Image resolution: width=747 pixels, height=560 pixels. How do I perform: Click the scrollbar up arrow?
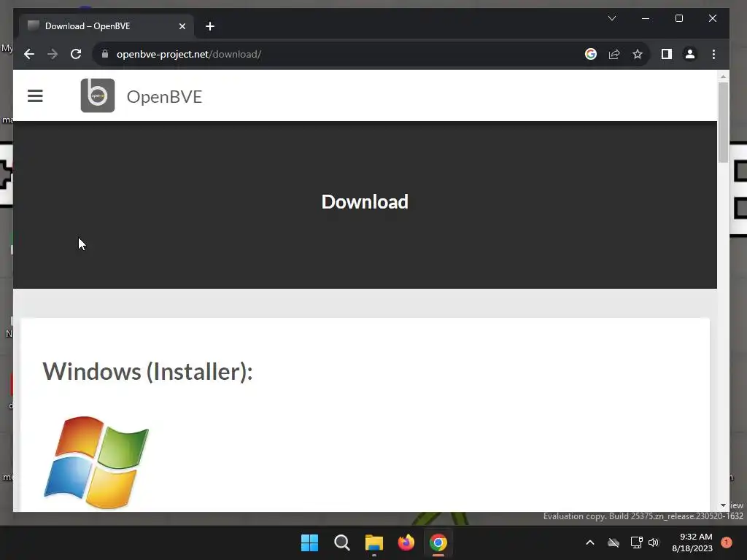tap(723, 76)
